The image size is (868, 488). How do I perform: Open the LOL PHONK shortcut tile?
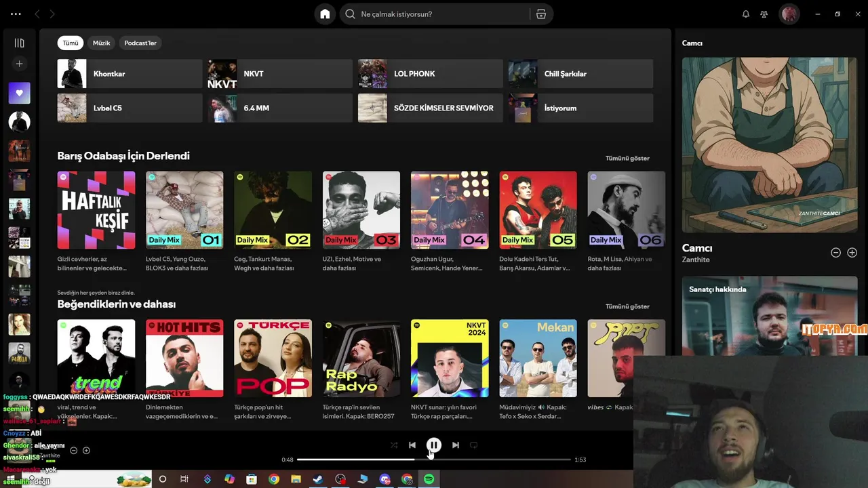pos(431,74)
